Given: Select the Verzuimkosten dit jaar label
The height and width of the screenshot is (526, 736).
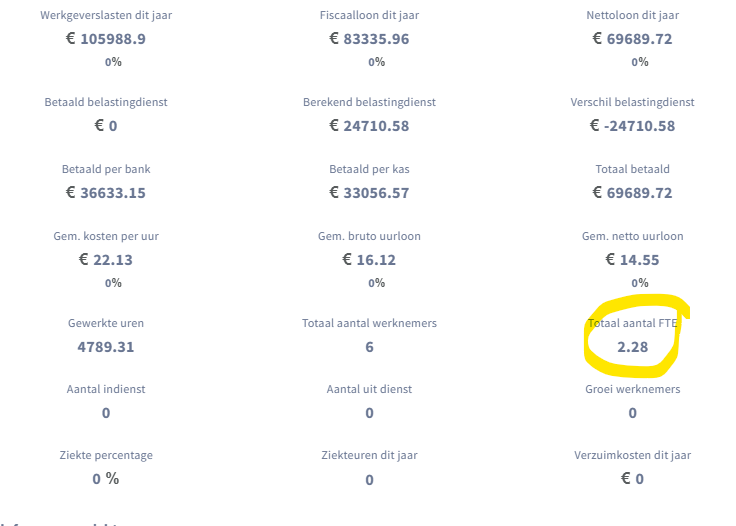Looking at the screenshot, I should (632, 455).
